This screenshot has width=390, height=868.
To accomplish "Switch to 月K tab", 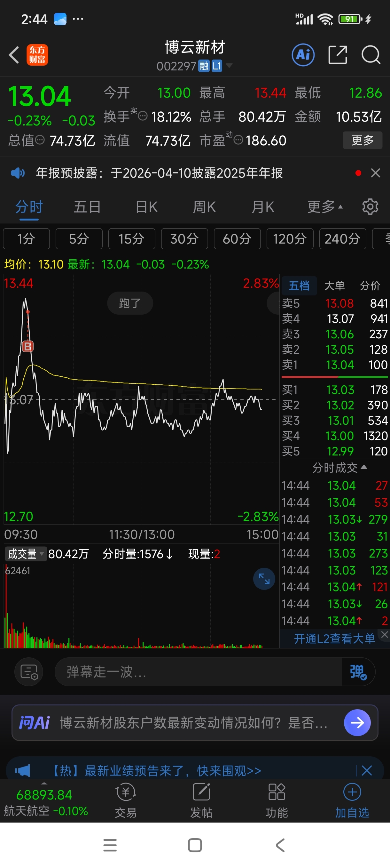I will coord(263,206).
